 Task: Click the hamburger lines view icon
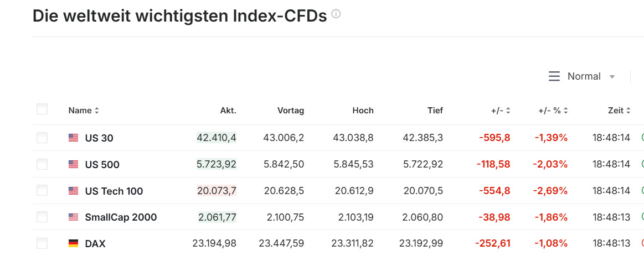(554, 76)
